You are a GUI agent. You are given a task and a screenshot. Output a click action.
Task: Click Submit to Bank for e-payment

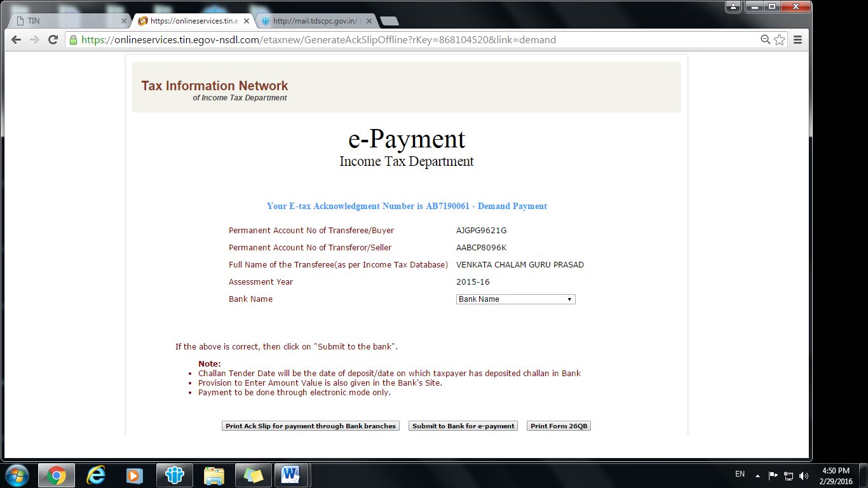click(463, 426)
